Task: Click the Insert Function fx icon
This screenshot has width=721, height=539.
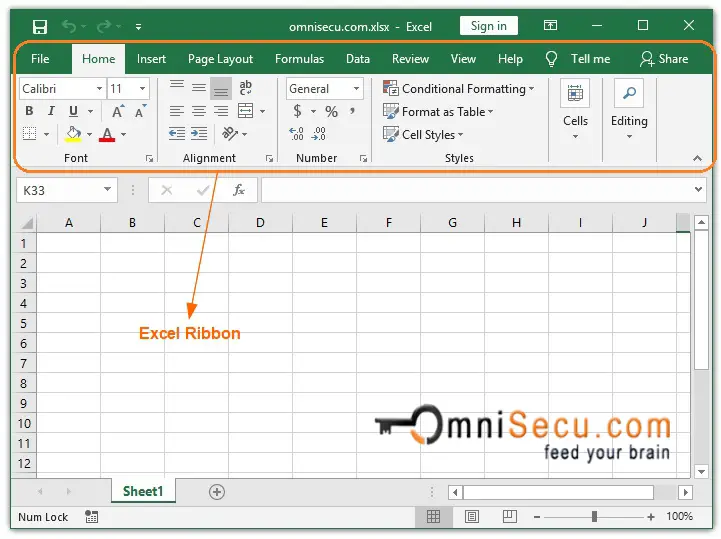Action: 239,189
